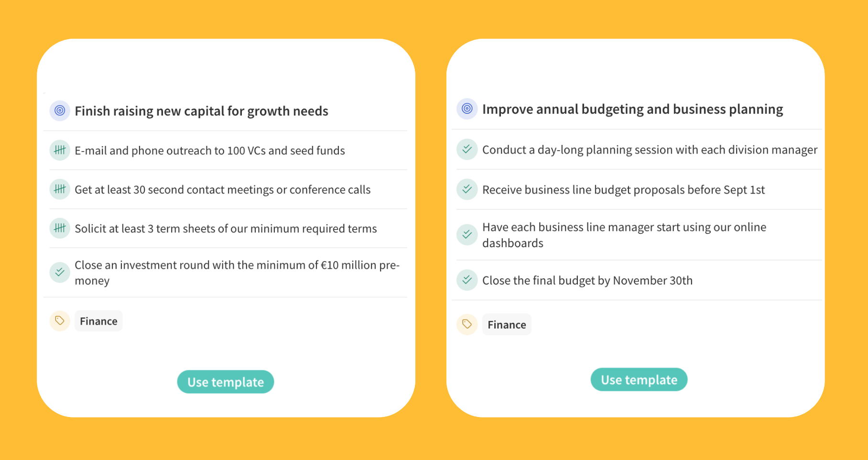
Task: Toggle checkmark for online dashboards key result
Action: pos(467,235)
